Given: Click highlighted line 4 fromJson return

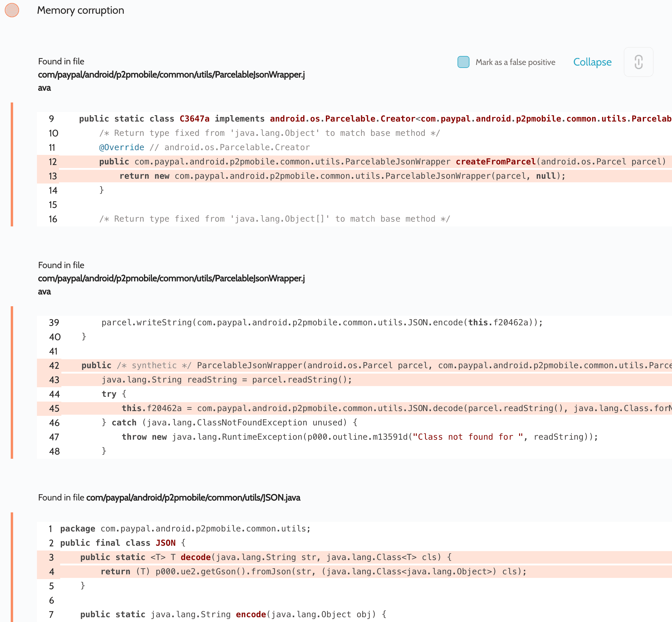Looking at the screenshot, I should [313, 572].
